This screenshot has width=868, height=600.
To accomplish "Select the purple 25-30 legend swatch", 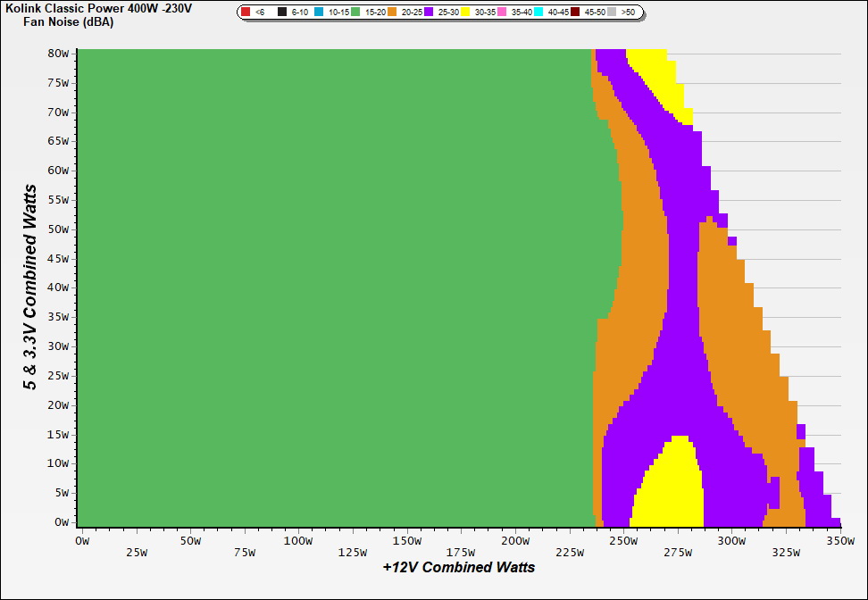I will [429, 12].
